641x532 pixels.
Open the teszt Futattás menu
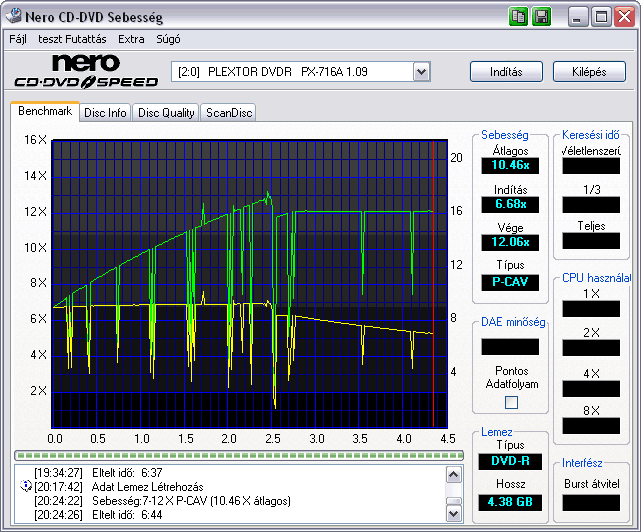coord(72,39)
